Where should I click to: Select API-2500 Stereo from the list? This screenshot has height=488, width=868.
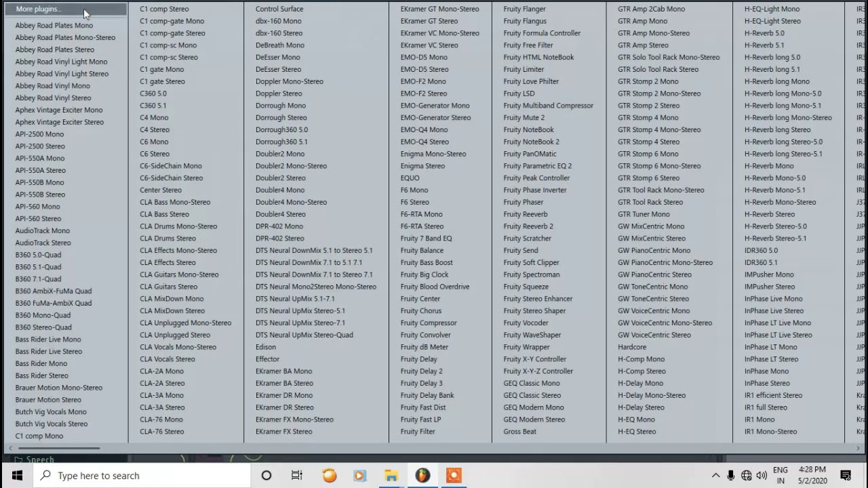[x=40, y=146]
